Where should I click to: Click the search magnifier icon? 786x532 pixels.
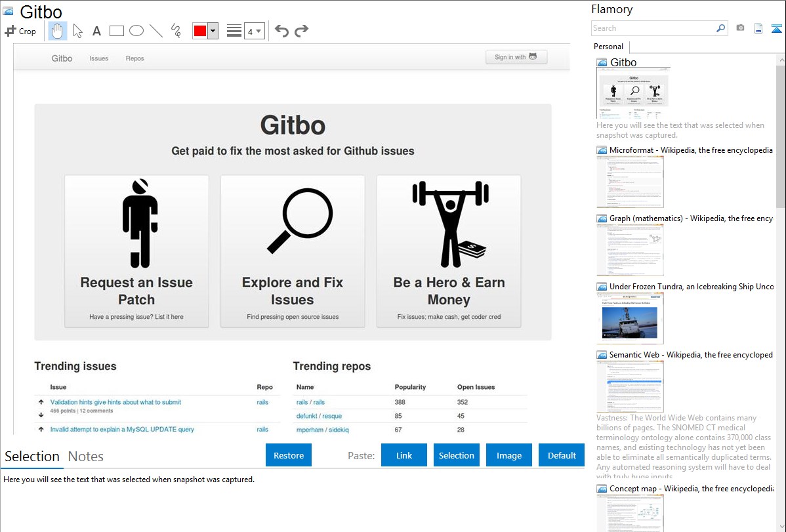pos(721,28)
